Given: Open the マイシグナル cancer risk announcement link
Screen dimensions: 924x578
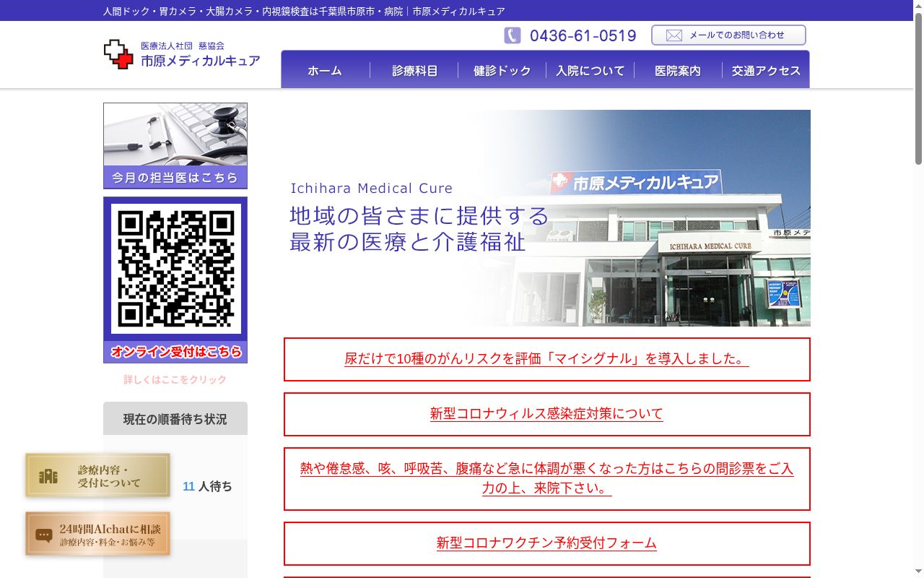Looking at the screenshot, I should tap(546, 359).
